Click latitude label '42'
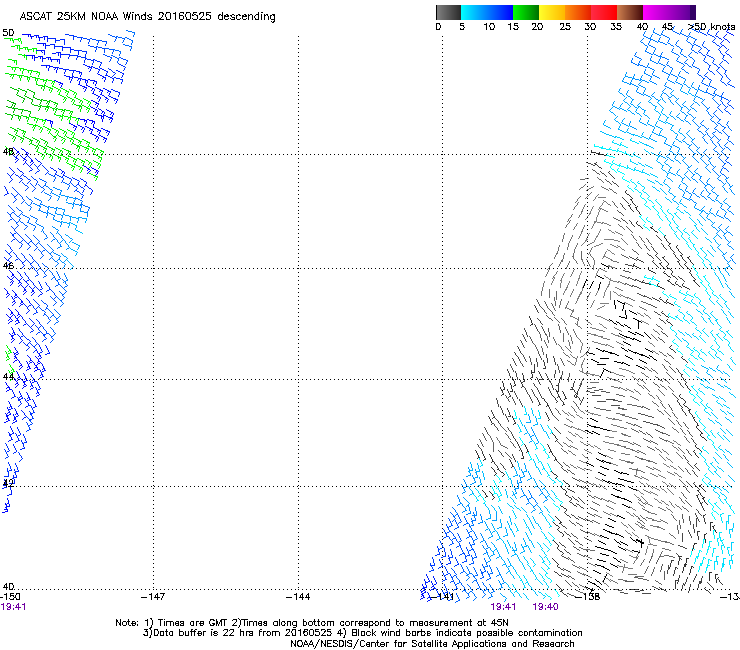This screenshot has height=650, width=740. tap(8, 483)
